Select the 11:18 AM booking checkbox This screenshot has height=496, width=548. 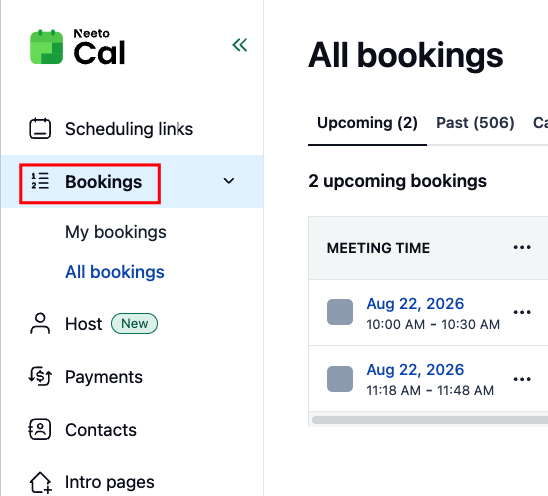(340, 379)
